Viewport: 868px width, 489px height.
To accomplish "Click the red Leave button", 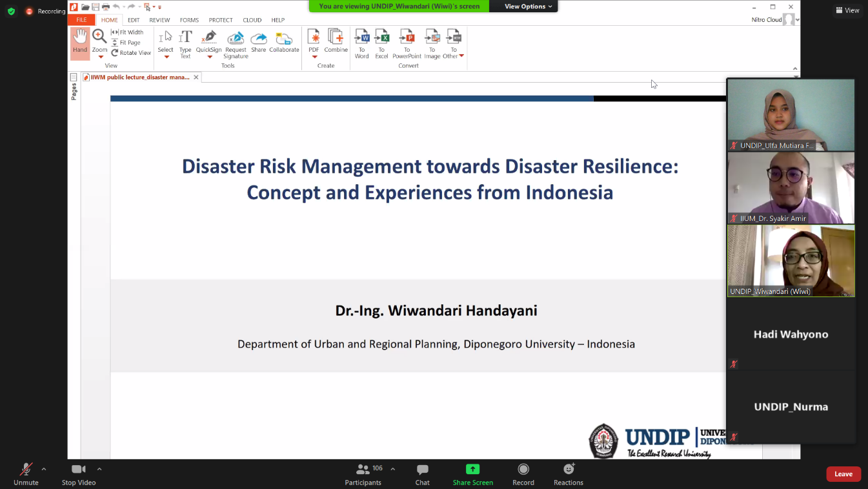I will tap(843, 474).
